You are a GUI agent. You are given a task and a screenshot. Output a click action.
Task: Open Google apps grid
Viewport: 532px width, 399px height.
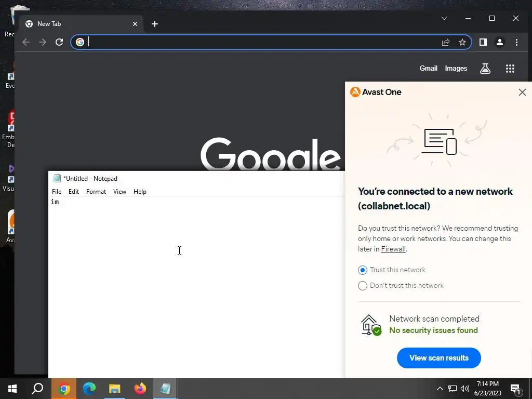[510, 69]
